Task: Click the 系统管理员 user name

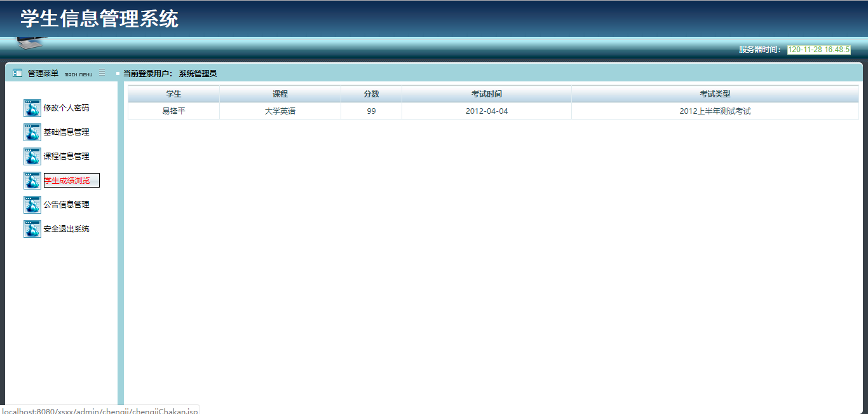Action: (198, 74)
